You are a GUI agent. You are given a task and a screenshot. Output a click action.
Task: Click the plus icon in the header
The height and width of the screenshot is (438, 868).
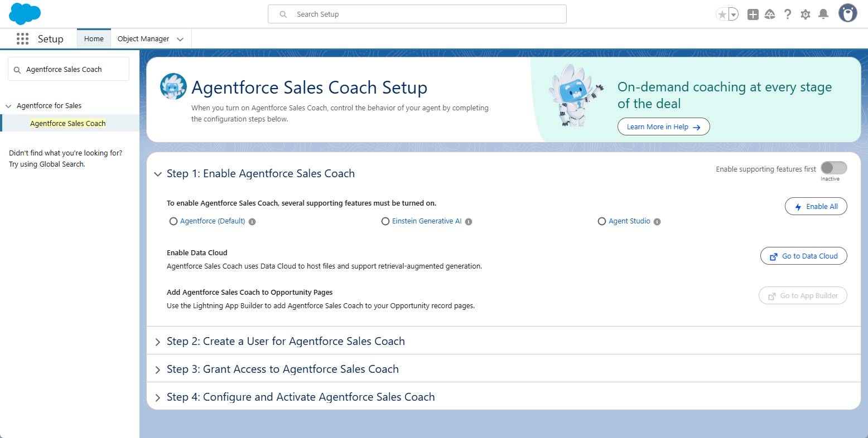coord(752,14)
